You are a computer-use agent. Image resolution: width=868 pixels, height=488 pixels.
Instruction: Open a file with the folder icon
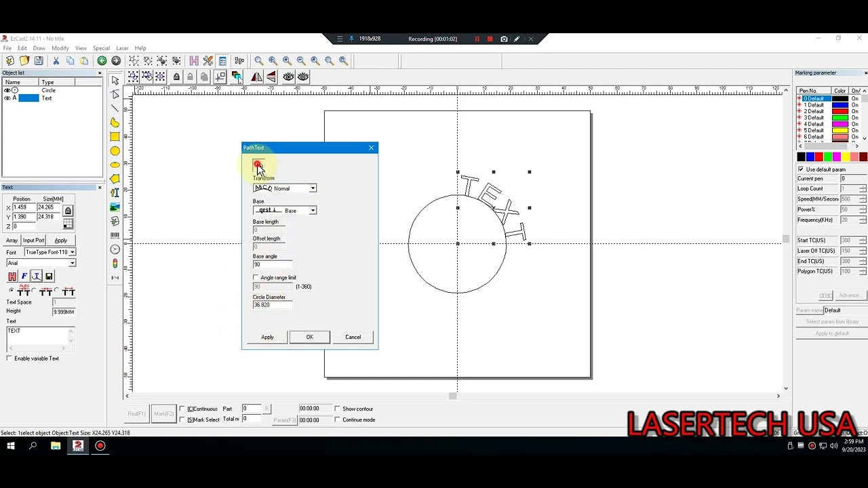(x=24, y=61)
